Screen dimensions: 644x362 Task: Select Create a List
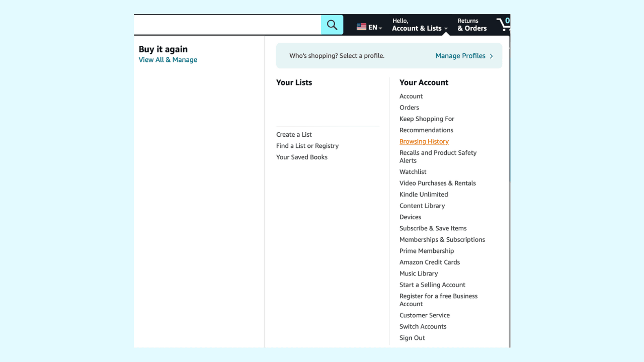tap(294, 135)
